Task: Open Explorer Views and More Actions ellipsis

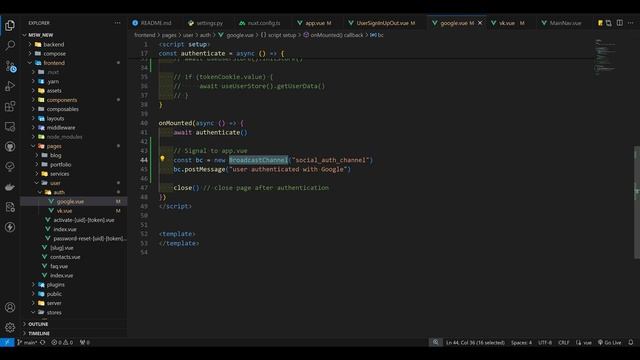Action: [118, 23]
